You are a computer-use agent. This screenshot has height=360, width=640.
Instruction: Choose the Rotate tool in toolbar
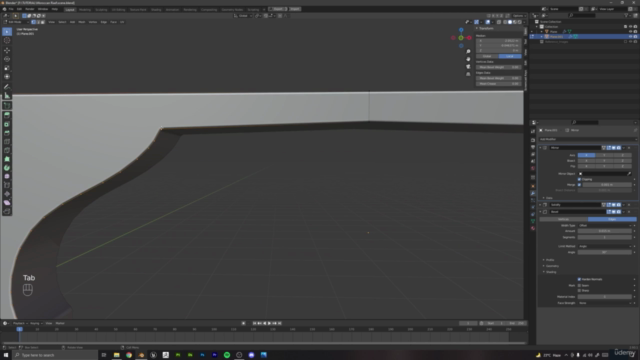[x=7, y=59]
